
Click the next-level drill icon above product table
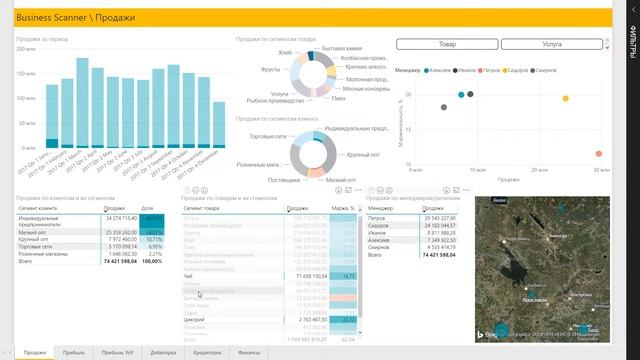click(196, 190)
